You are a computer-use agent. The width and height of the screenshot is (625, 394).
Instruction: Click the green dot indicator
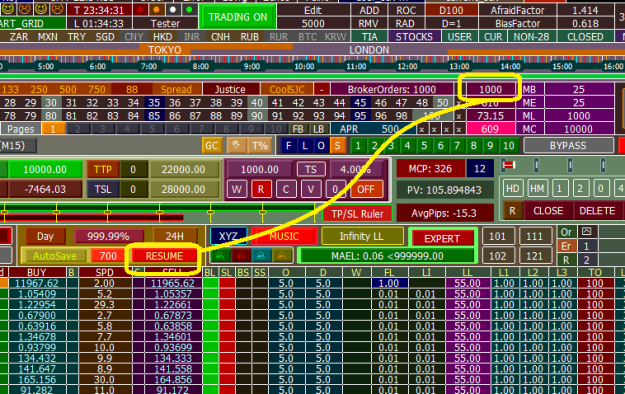(x=189, y=9)
